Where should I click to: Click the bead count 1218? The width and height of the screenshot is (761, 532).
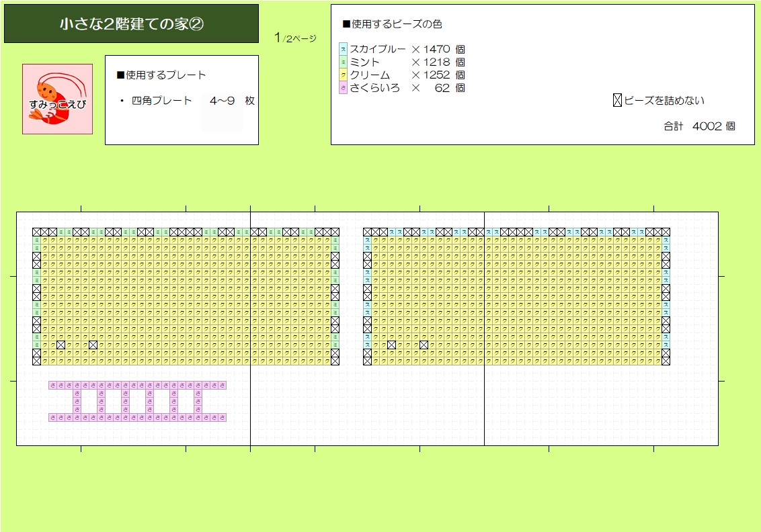click(x=436, y=62)
